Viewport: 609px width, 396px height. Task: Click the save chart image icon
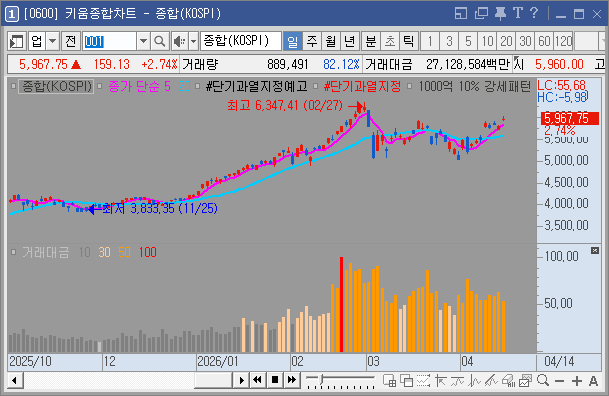[x=525, y=380]
